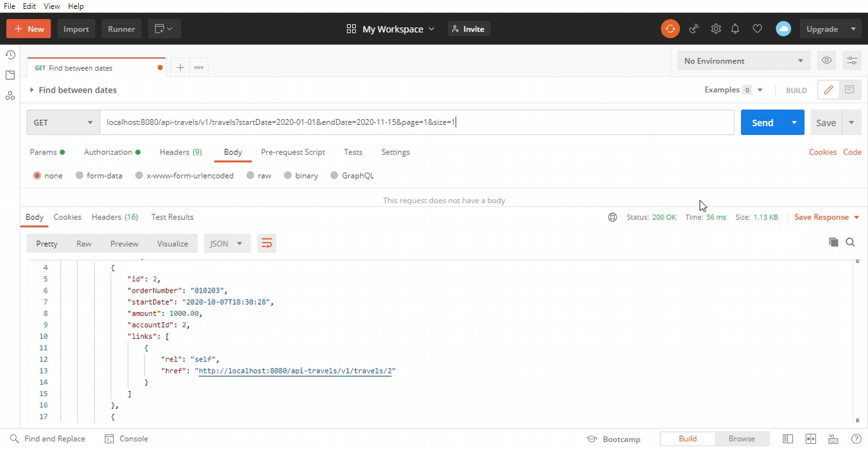Switch to the Params tab
Viewport: 868px width, 449px height.
(x=47, y=152)
